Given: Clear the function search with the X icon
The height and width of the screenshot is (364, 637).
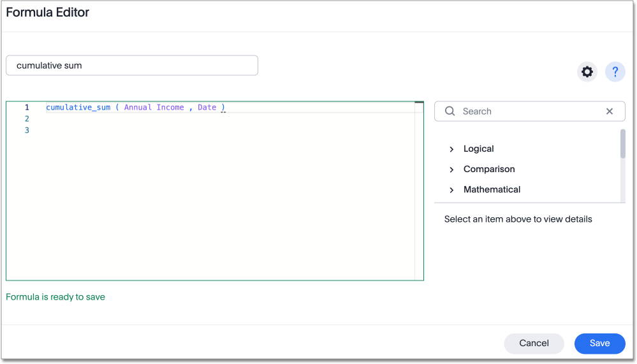Looking at the screenshot, I should coord(610,111).
